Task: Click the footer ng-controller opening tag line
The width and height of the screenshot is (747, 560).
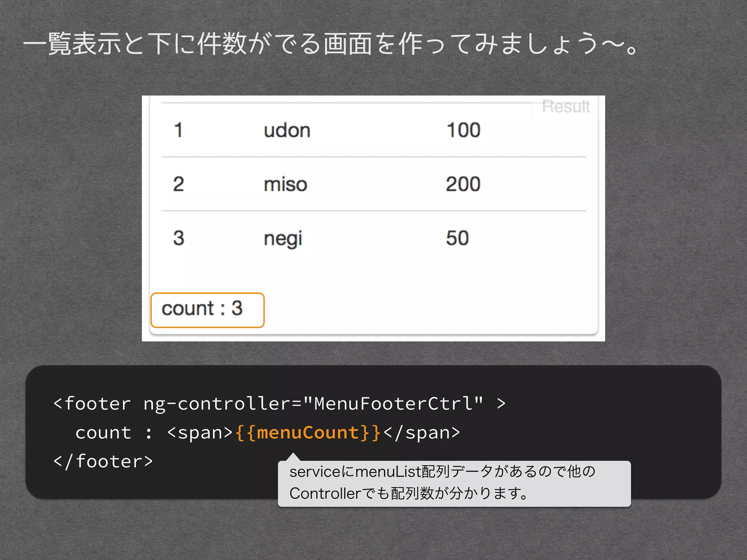Action: [x=279, y=404]
